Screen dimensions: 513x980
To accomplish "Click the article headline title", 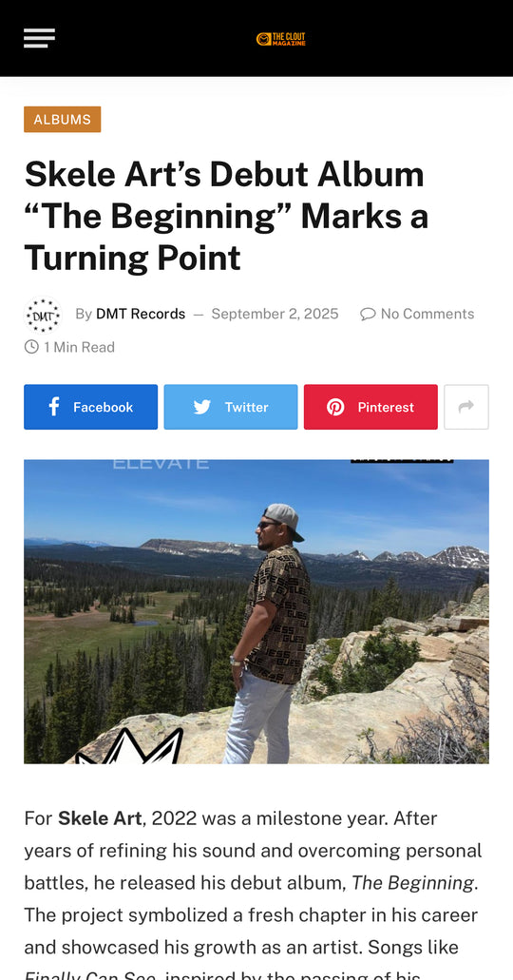I will click(226, 216).
